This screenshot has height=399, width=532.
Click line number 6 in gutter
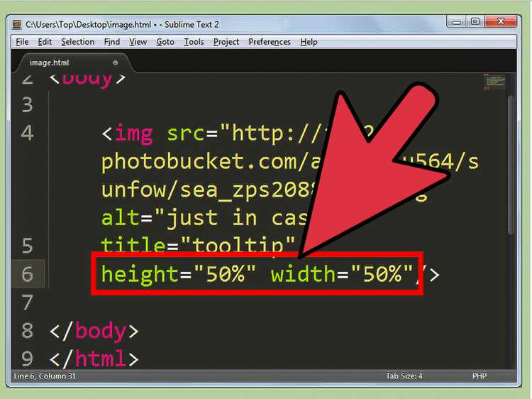coord(28,274)
